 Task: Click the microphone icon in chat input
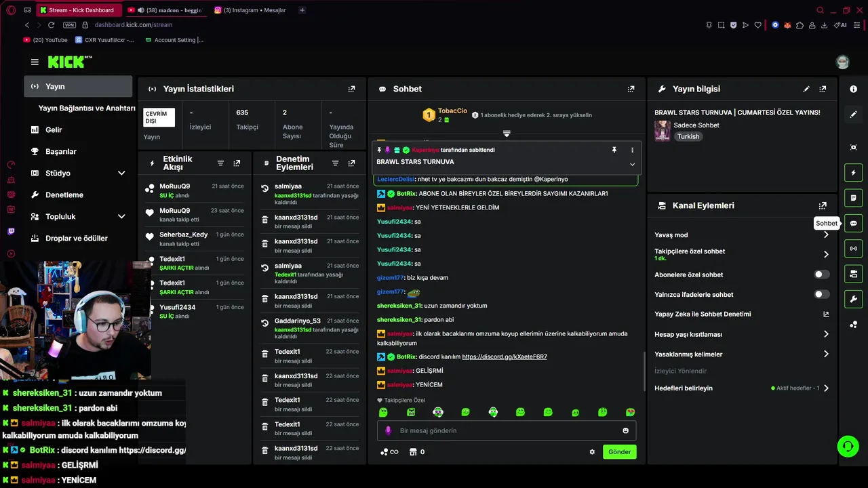coord(389,430)
